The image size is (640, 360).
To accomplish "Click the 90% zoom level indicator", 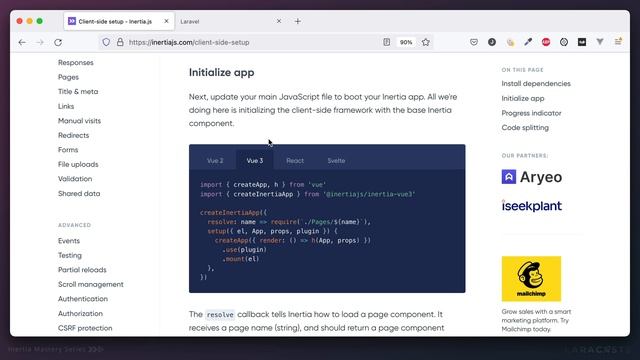I will click(406, 42).
